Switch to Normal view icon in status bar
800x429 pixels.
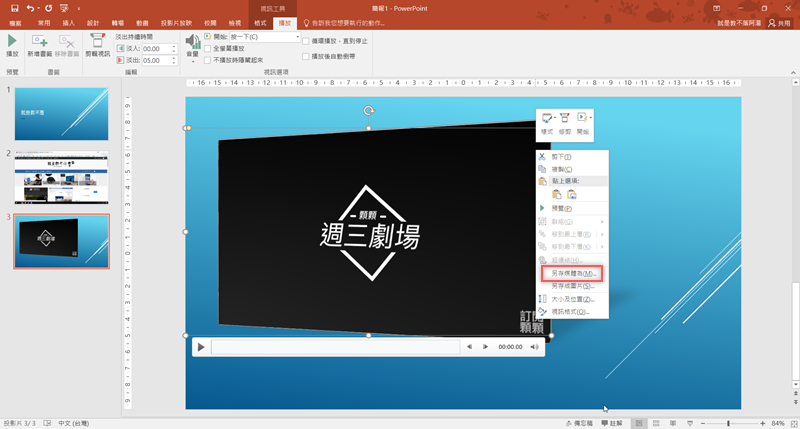[x=639, y=423]
